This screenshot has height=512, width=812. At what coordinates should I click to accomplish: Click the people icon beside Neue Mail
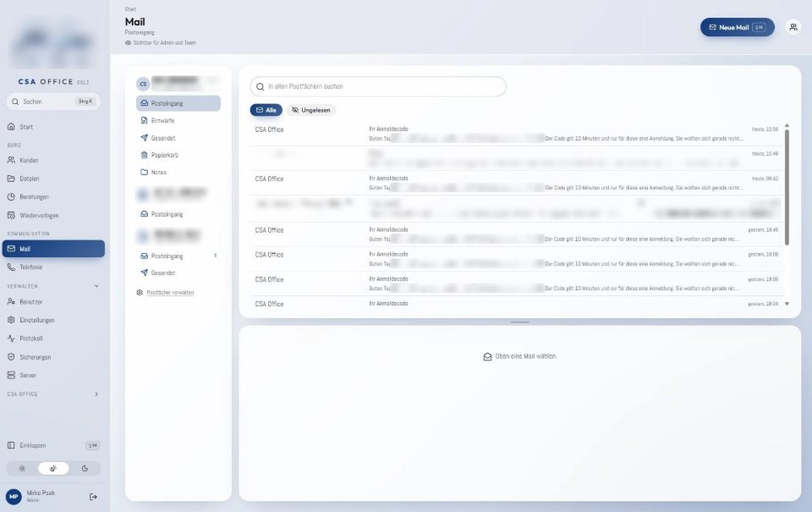point(793,27)
